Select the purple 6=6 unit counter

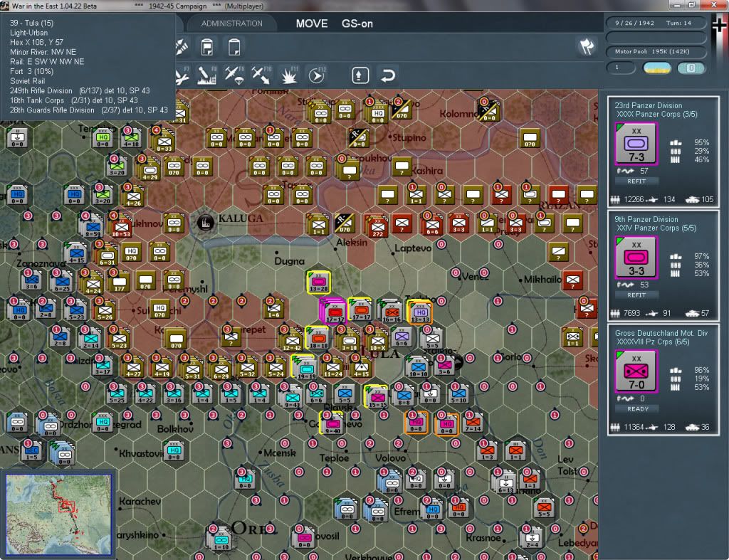click(402, 337)
